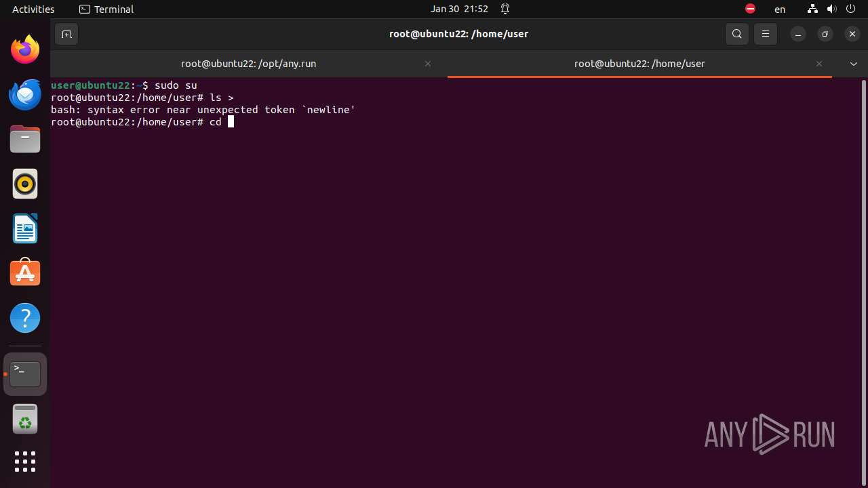Open the Activities overview
The height and width of the screenshot is (488, 868).
33,9
